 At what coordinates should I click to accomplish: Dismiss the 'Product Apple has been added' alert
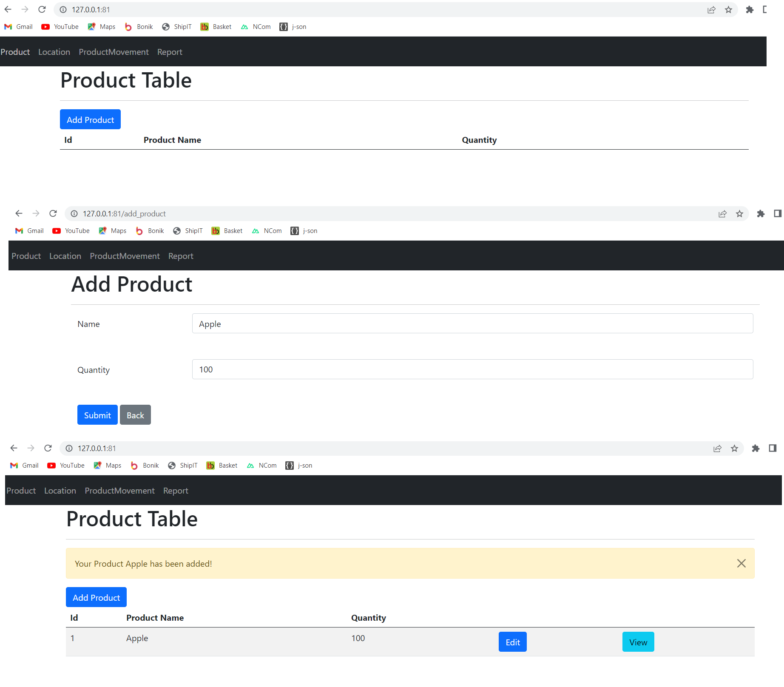(x=741, y=563)
